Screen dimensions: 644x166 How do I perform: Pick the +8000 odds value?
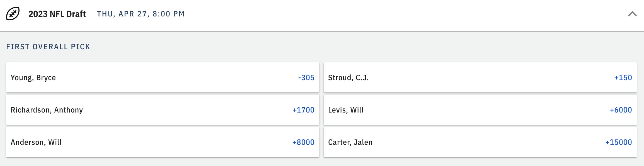pyautogui.click(x=303, y=142)
